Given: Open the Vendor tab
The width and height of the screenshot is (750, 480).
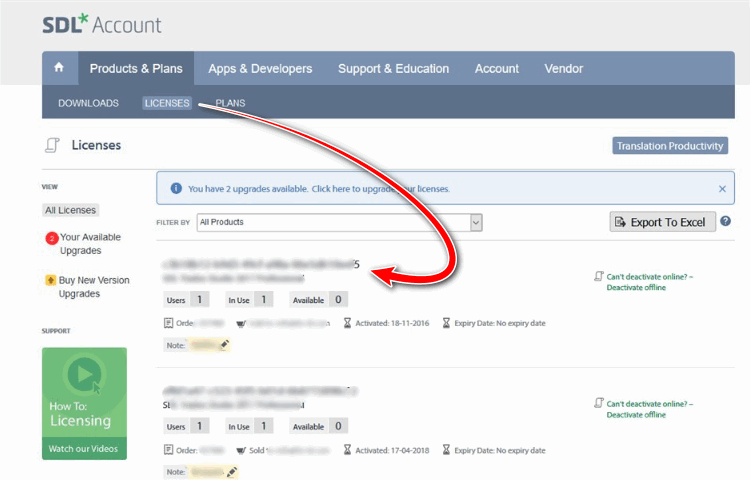Looking at the screenshot, I should (563, 68).
